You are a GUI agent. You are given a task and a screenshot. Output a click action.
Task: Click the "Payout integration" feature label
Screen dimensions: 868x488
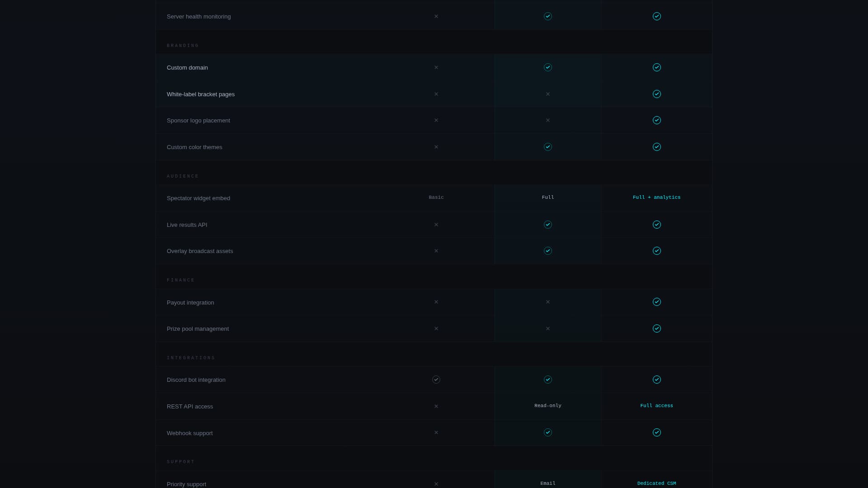[190, 303]
